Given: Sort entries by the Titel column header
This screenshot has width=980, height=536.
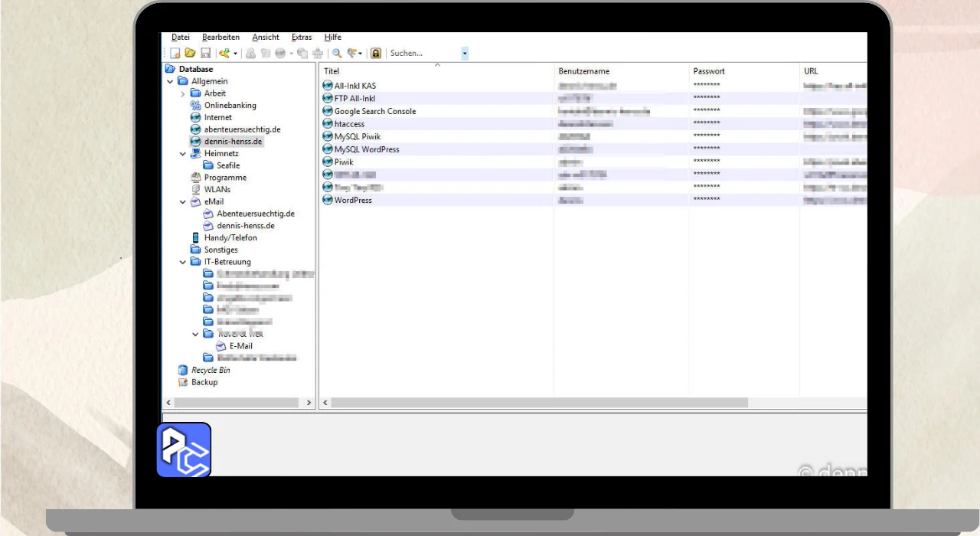Looking at the screenshot, I should [x=332, y=71].
